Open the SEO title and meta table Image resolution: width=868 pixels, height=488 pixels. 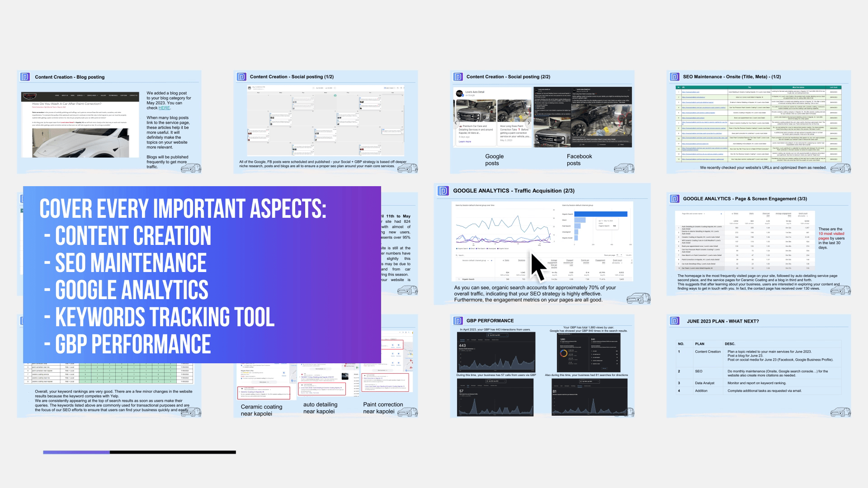tap(758, 124)
